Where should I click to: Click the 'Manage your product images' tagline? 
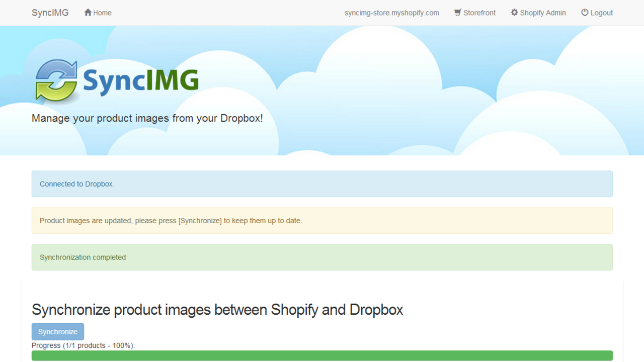[x=147, y=119]
